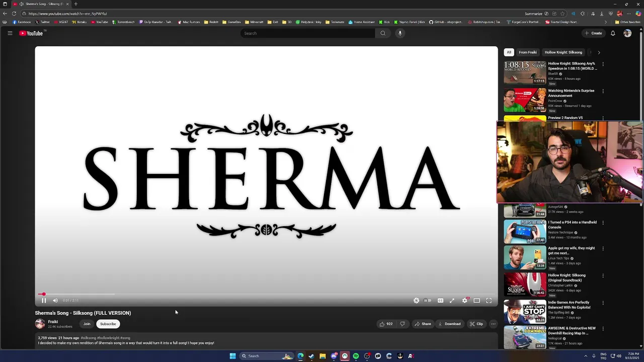Seek on the red video progress bar
Screen dimensions: 644x362
tap(266, 294)
